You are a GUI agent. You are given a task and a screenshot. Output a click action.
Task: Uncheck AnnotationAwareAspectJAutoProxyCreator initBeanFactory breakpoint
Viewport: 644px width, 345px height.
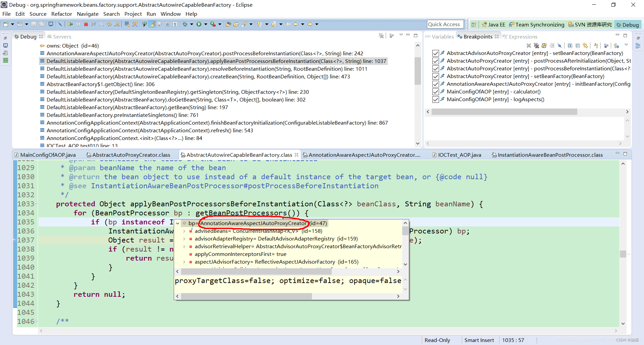[x=435, y=84]
